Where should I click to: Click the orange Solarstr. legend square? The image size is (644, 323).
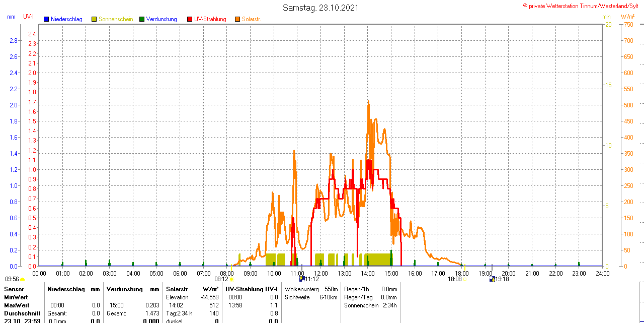click(237, 19)
